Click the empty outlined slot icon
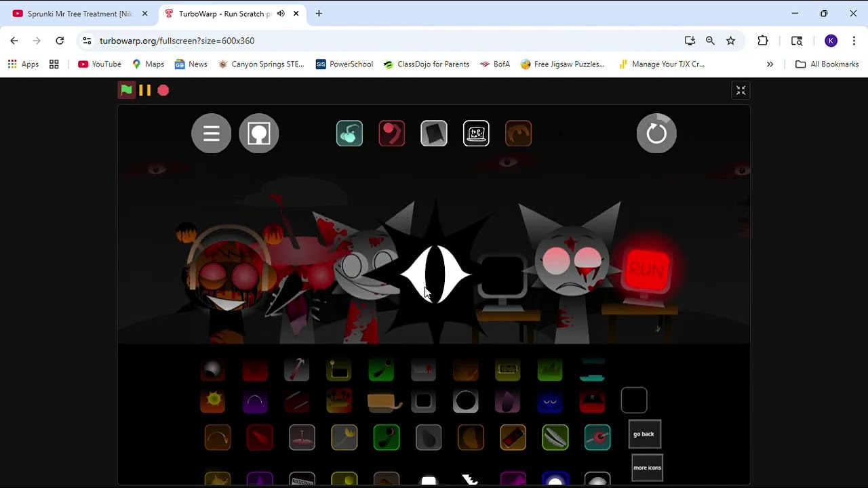The width and height of the screenshot is (868, 488). click(x=634, y=400)
